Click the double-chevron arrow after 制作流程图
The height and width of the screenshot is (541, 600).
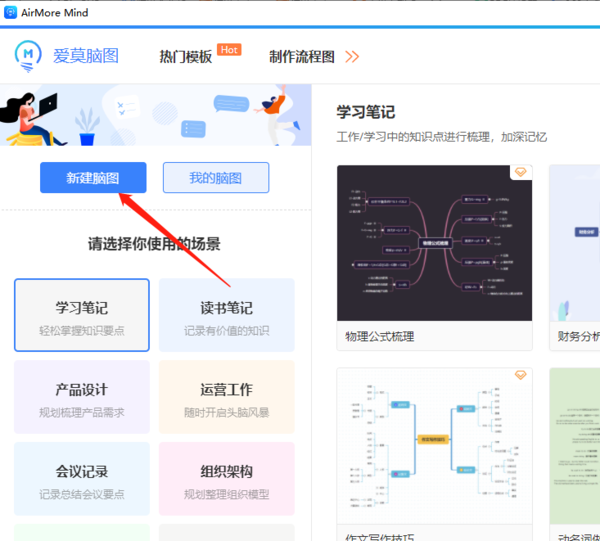(352, 57)
